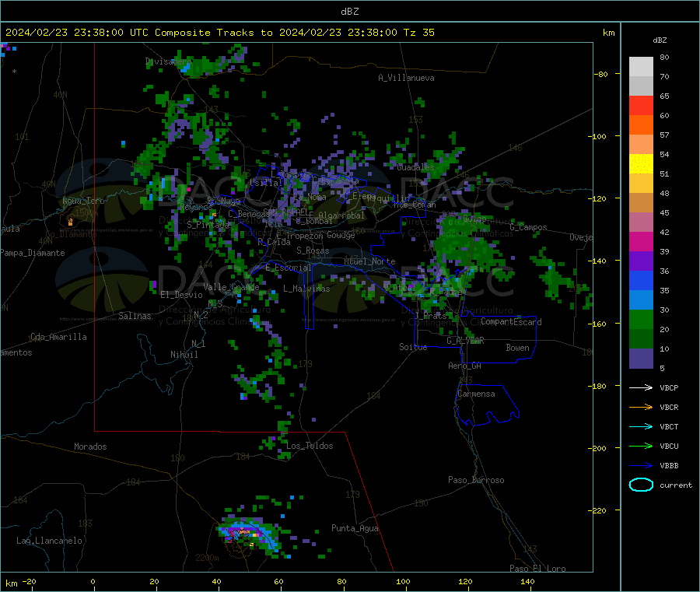Viewport: 700px width, 592px height.
Task: Click the 'Tz 35' text in header
Action: [418, 33]
